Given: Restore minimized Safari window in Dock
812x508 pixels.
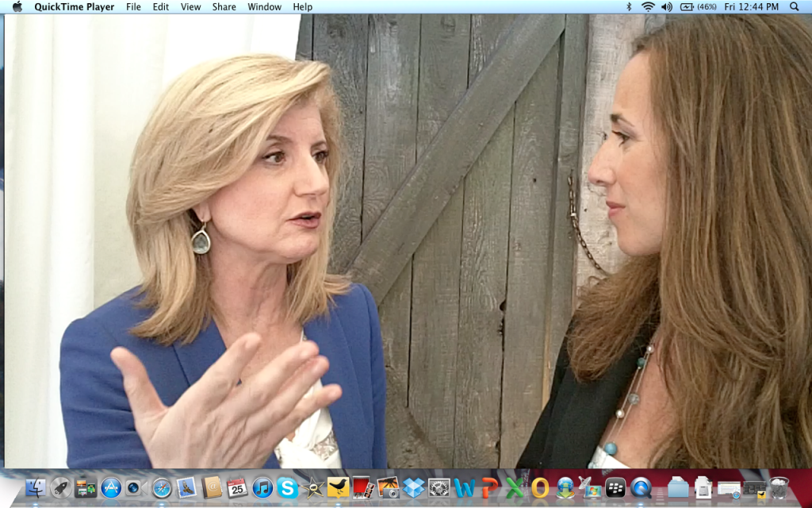Looking at the screenshot, I should click(729, 489).
